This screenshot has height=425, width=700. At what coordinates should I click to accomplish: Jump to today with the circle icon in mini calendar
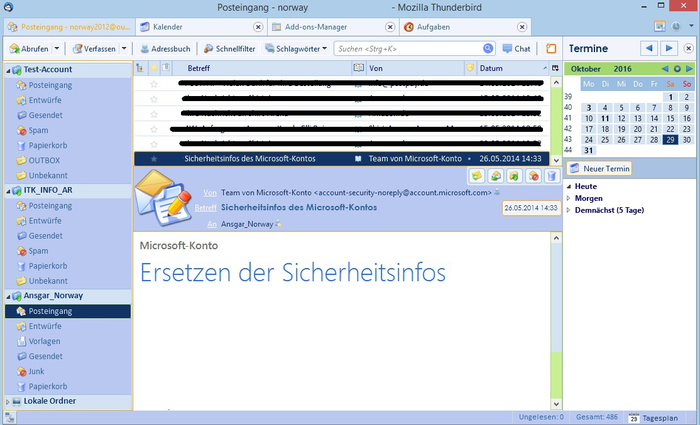[677, 69]
